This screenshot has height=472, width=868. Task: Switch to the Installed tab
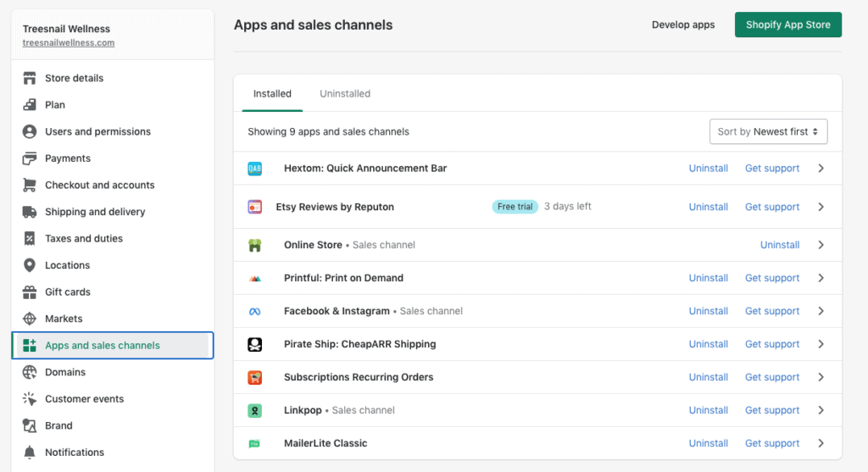click(272, 93)
